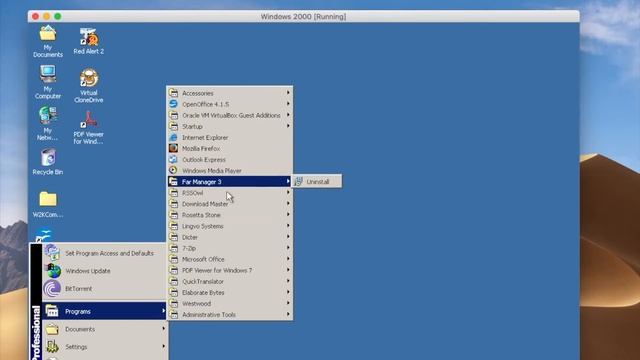The image size is (640, 360).
Task: Click the BitTorrent icon in Start menu
Action: click(53, 289)
